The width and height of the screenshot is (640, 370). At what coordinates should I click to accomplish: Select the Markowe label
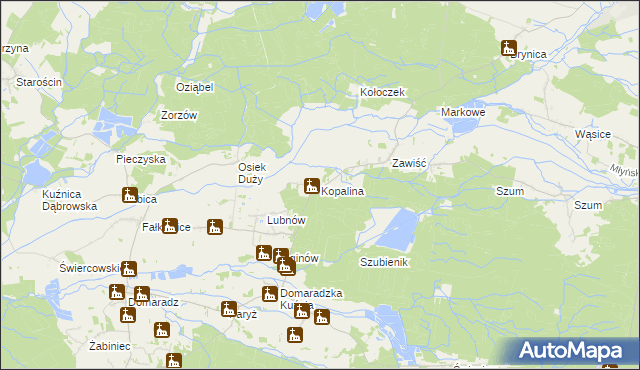point(463,112)
